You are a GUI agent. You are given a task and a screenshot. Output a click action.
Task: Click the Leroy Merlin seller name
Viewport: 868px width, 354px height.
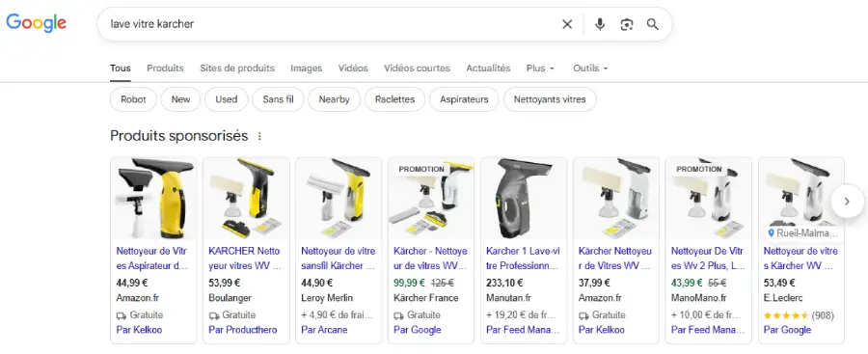[x=327, y=298]
